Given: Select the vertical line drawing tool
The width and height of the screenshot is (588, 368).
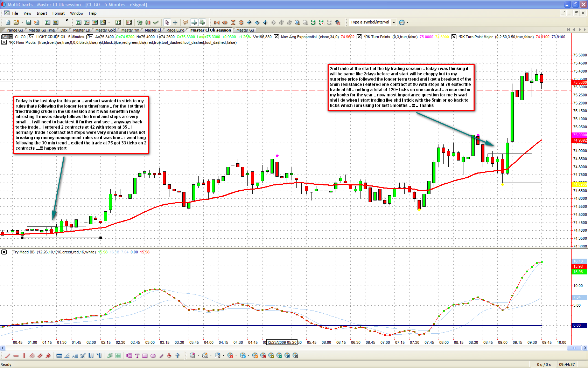Looking at the screenshot, I should click(x=24, y=356).
